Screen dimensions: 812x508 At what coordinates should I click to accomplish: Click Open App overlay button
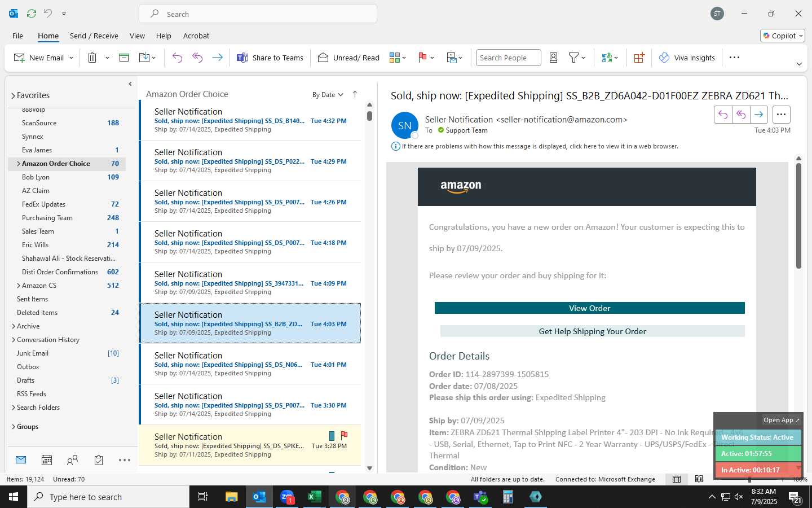click(781, 420)
